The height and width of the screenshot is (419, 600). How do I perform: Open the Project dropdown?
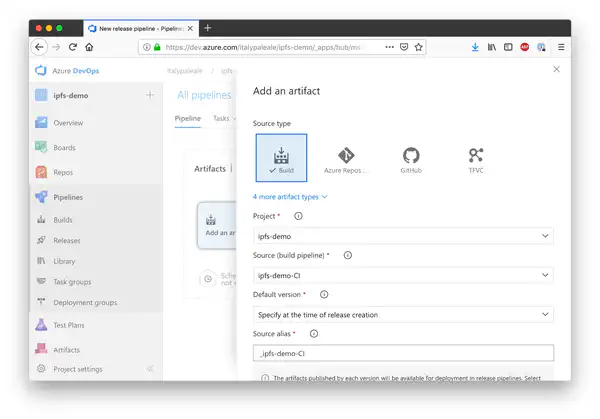pyautogui.click(x=403, y=236)
